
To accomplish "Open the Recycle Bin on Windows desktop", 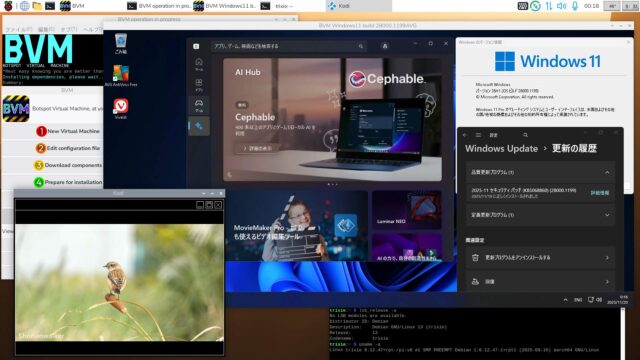I will pos(121,44).
